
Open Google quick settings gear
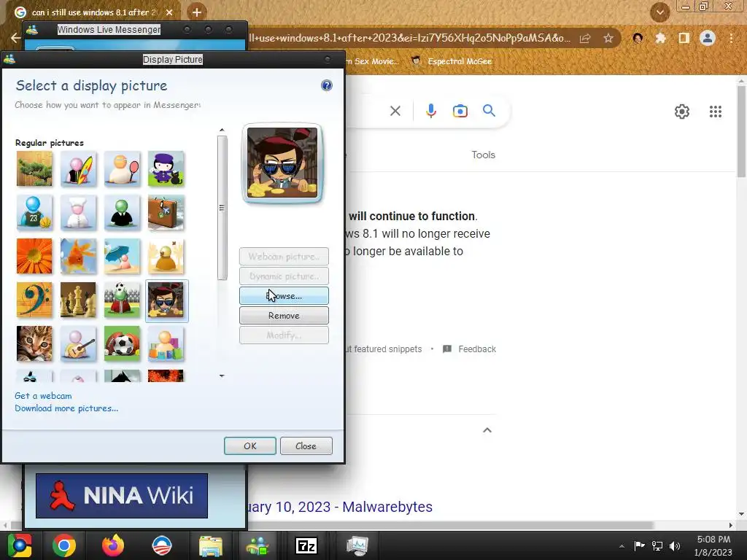pos(682,112)
